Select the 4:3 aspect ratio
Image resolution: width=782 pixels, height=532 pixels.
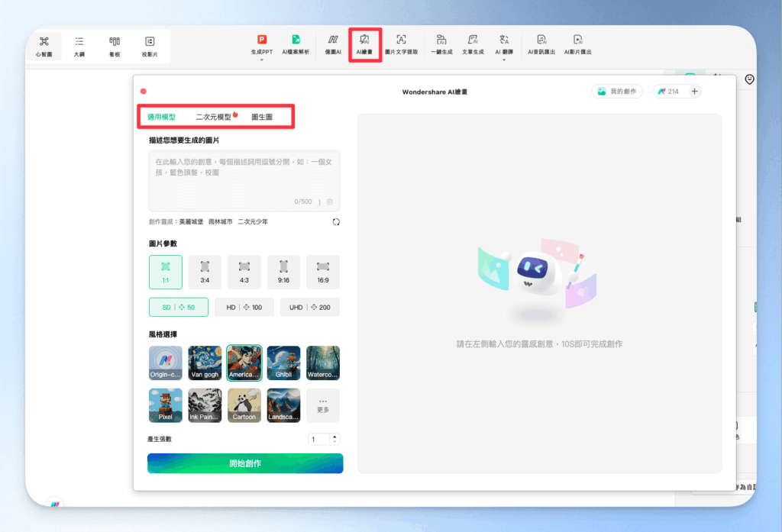[244, 272]
